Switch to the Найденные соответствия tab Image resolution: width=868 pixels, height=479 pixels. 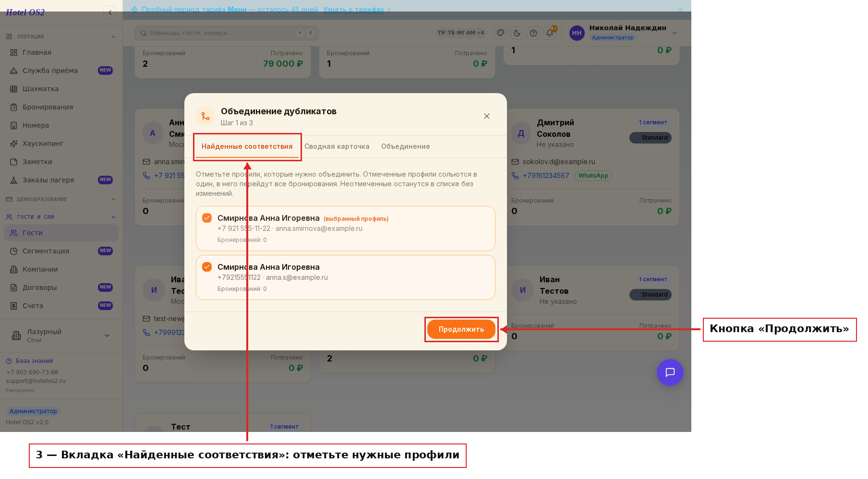coord(247,146)
